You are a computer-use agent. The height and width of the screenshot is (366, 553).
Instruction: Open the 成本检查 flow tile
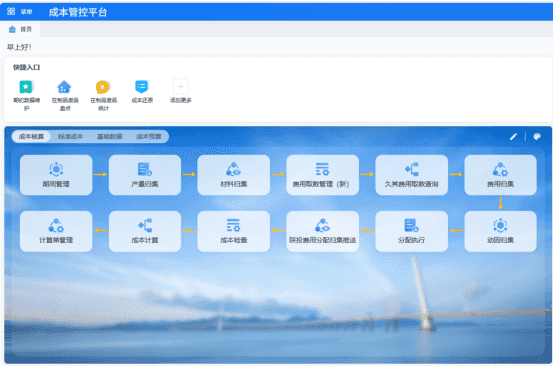click(234, 231)
